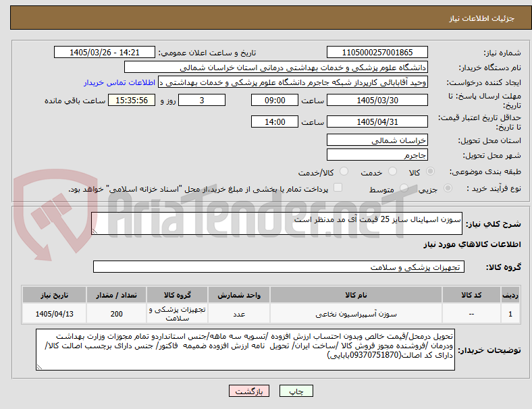Click the buyer organization name field
The width and height of the screenshot is (532, 409).
click(276, 67)
